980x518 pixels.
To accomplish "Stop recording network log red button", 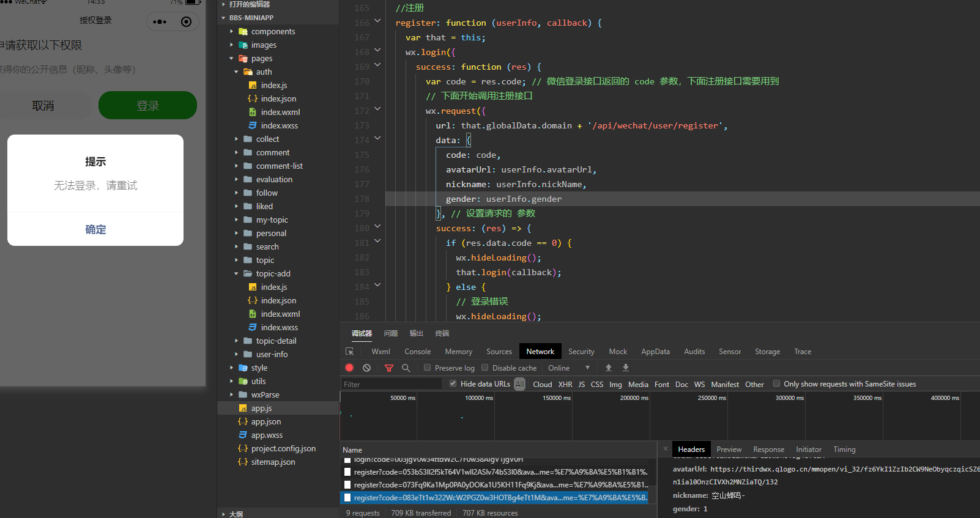I will (x=349, y=368).
